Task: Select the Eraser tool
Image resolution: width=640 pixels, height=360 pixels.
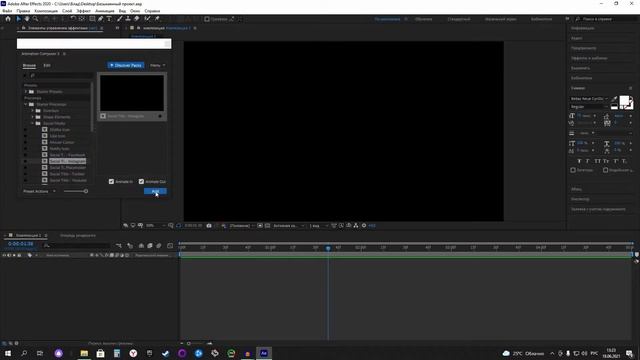Action: (136, 19)
